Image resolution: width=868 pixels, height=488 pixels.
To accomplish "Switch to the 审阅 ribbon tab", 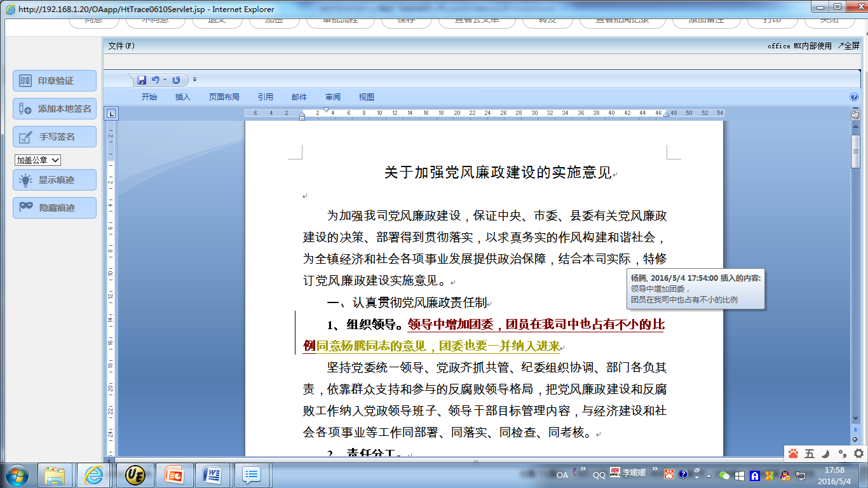I will click(332, 97).
